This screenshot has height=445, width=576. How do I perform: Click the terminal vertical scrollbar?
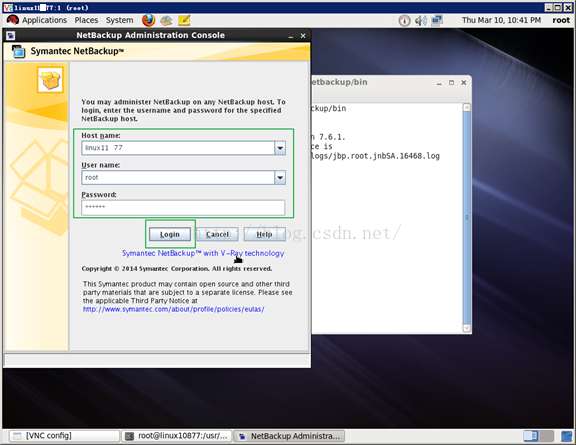tap(467, 218)
